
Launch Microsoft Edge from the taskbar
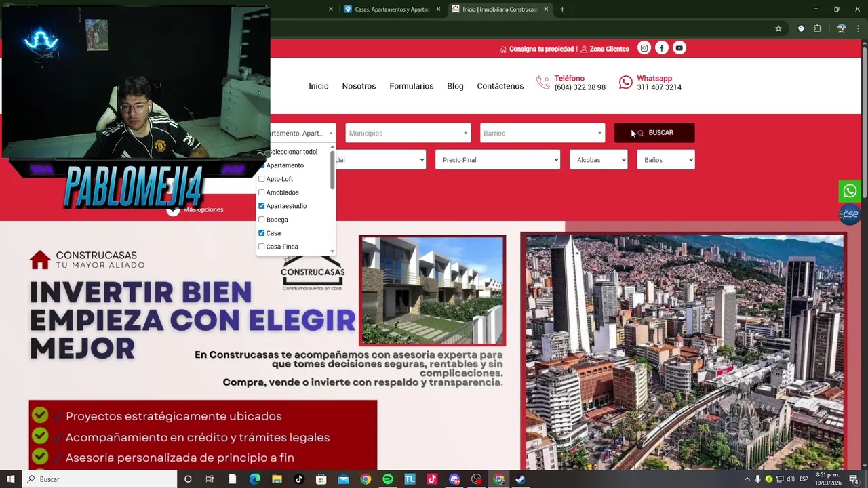255,479
